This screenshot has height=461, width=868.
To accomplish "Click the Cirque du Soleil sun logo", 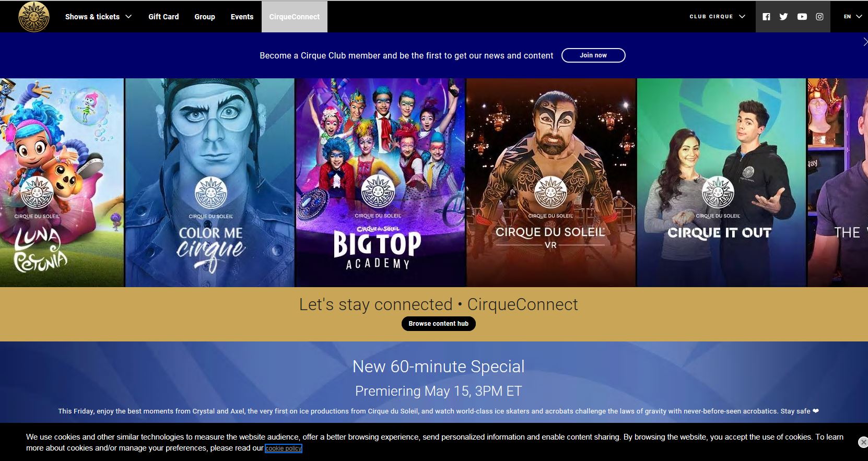I will click(x=34, y=17).
